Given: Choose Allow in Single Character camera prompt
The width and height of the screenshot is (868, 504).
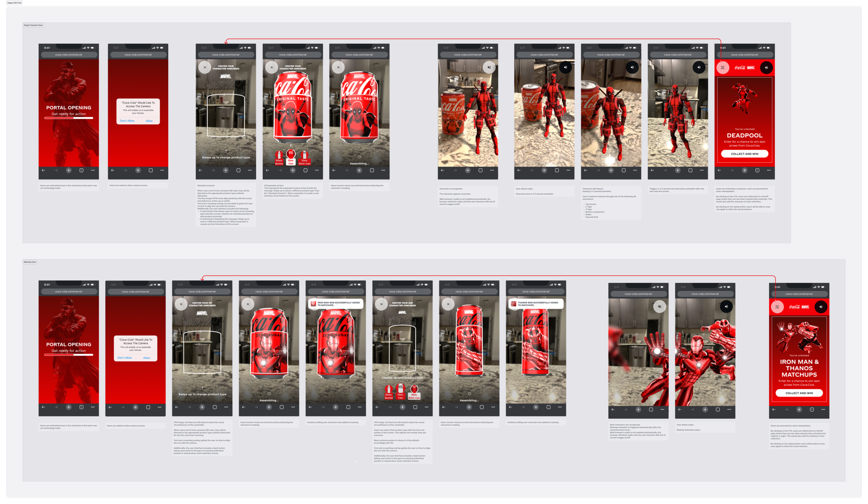Looking at the screenshot, I should [149, 120].
